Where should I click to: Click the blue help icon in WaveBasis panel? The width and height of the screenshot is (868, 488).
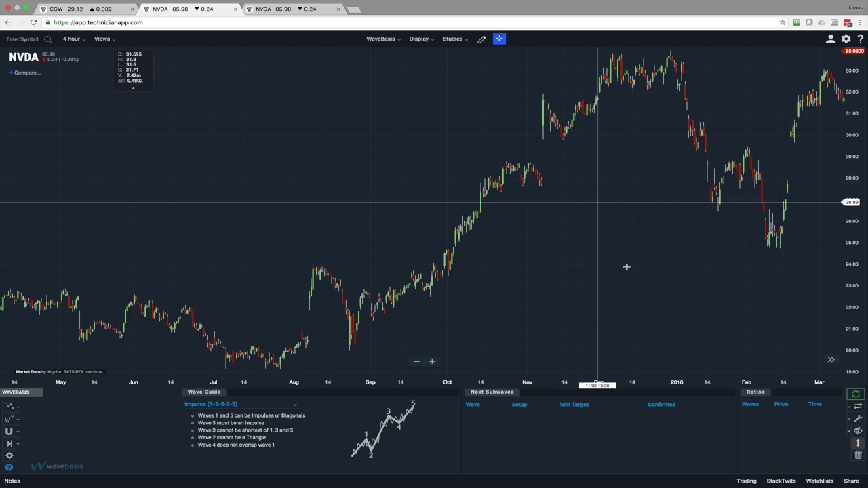[x=9, y=467]
